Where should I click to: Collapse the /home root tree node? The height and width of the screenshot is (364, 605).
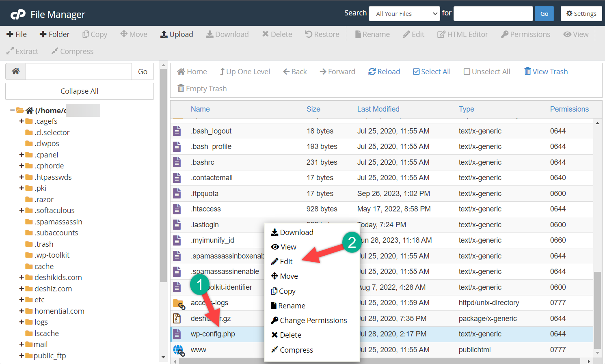click(x=13, y=110)
